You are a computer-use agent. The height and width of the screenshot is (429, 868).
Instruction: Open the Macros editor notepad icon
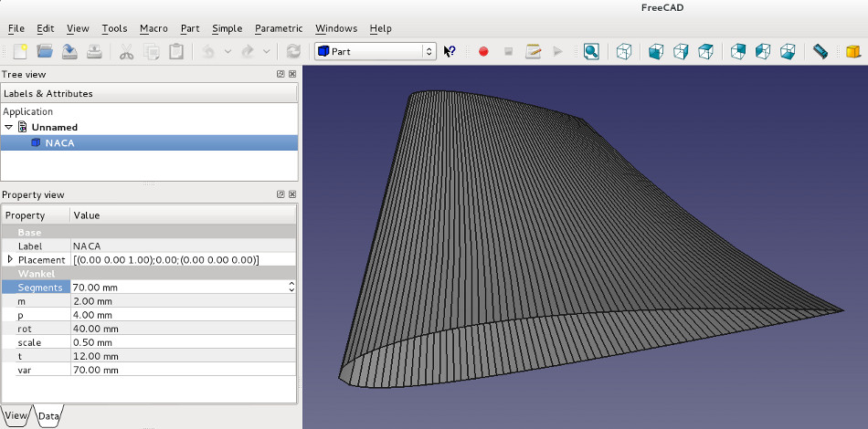[x=533, y=51]
